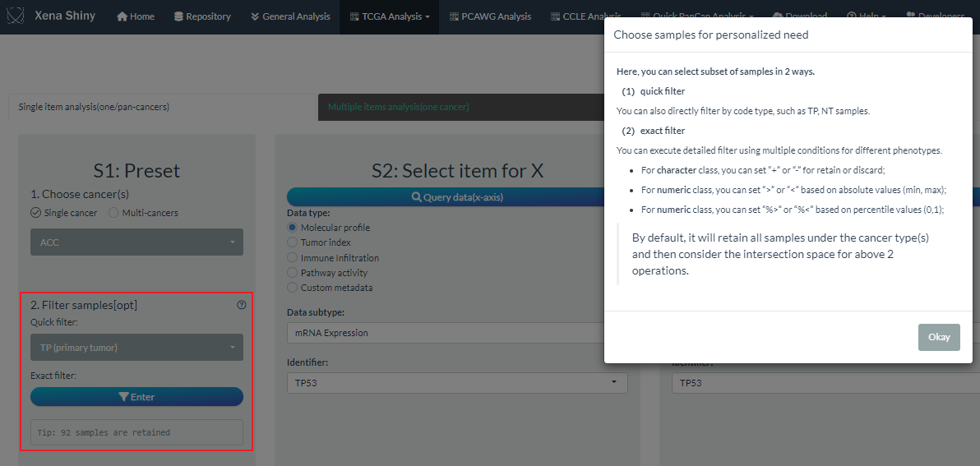
Task: Open the TCGA Analysis menu
Action: click(x=389, y=16)
